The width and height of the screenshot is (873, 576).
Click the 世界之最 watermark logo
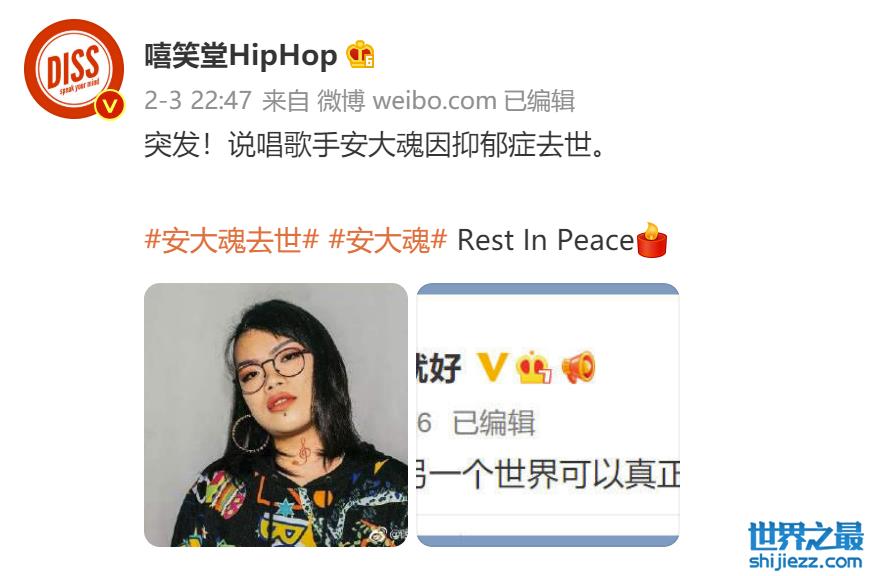(x=805, y=536)
